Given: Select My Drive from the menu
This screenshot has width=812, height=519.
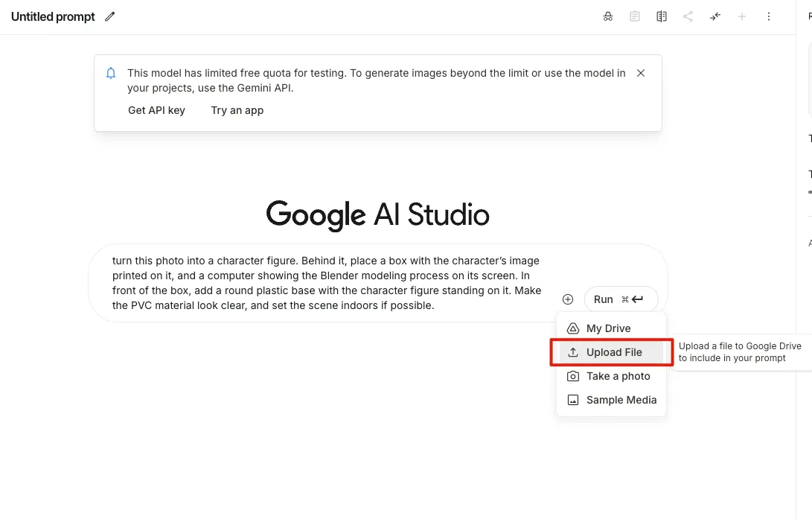Looking at the screenshot, I should (608, 328).
